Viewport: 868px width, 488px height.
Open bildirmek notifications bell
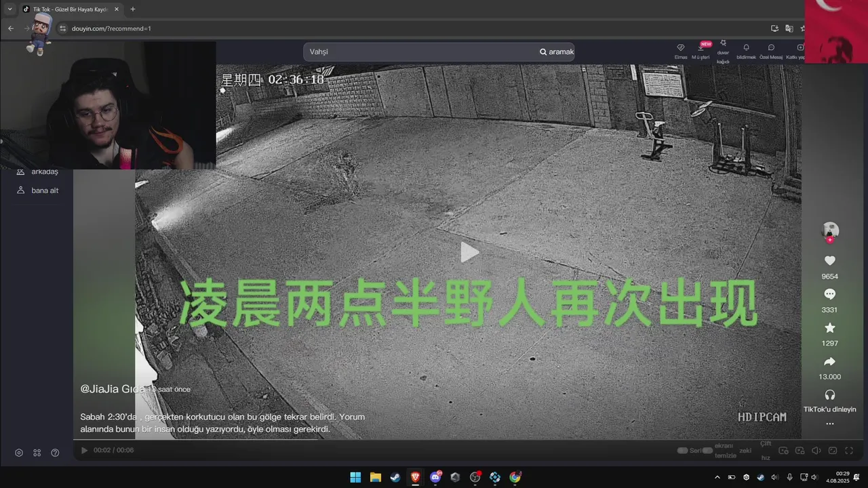coord(746,48)
